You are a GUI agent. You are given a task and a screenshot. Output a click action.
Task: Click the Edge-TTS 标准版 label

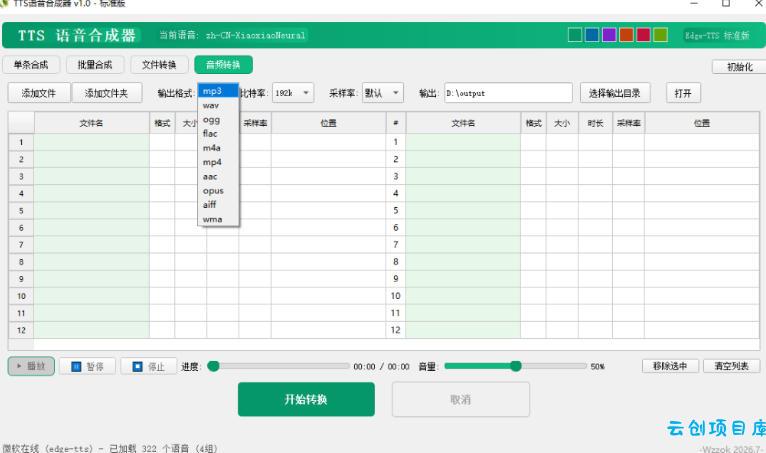coord(717,35)
